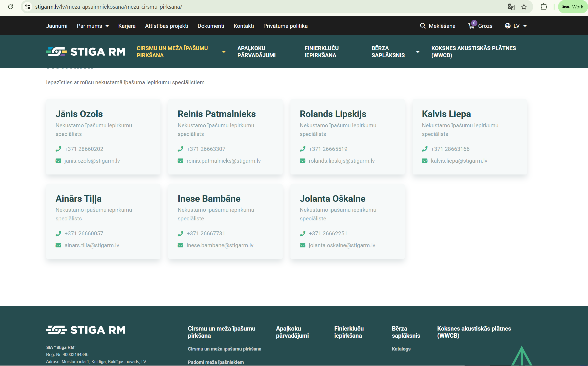Click the Meklēšana magnifier search icon
The width and height of the screenshot is (588, 366).
click(x=423, y=26)
